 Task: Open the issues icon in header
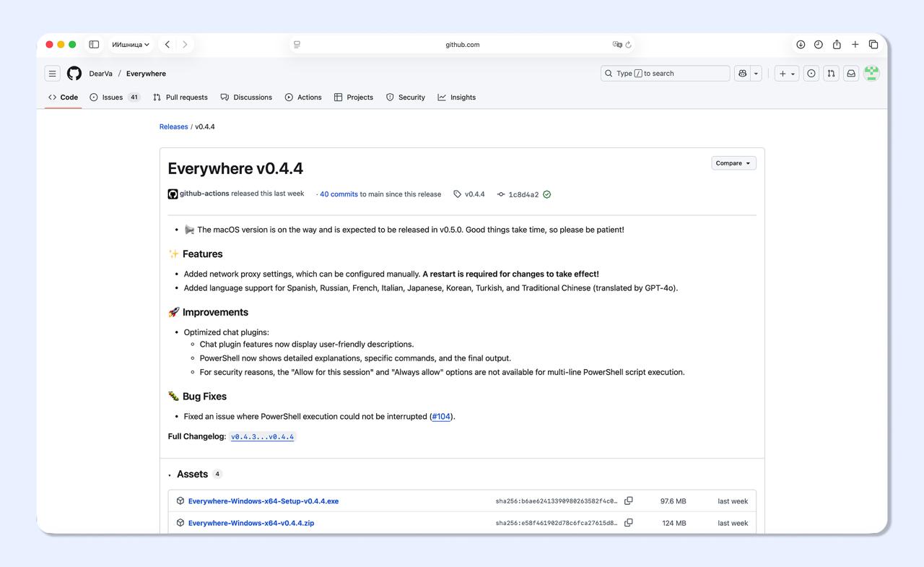[x=811, y=73]
